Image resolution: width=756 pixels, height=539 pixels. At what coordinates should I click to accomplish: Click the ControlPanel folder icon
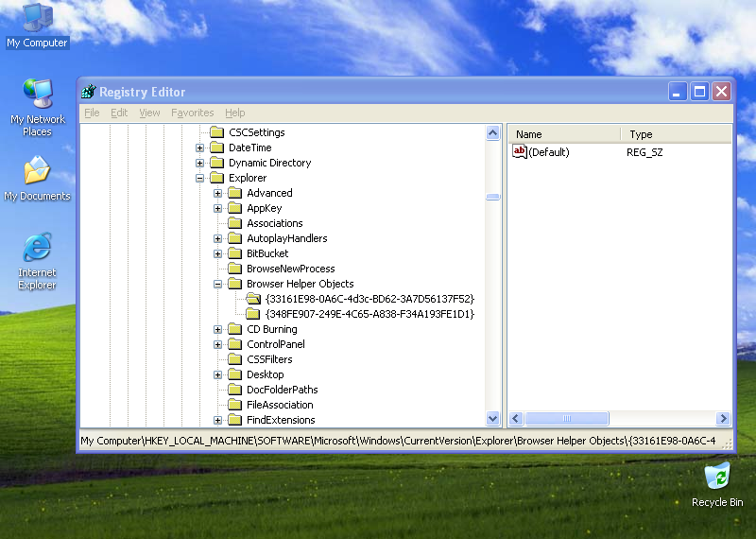click(x=234, y=344)
